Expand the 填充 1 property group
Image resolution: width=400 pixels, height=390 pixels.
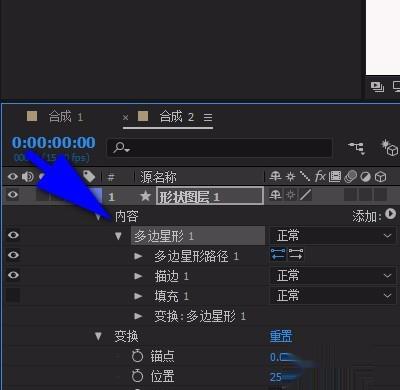138,296
